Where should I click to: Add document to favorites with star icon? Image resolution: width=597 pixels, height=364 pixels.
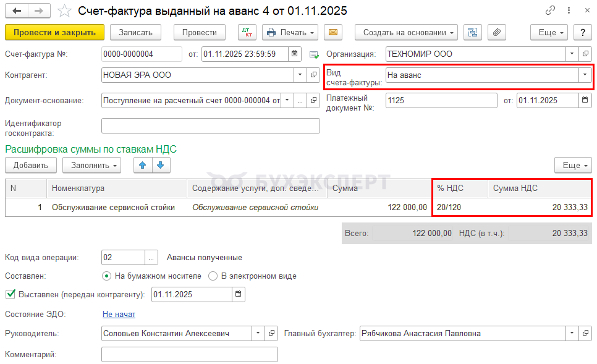(64, 11)
